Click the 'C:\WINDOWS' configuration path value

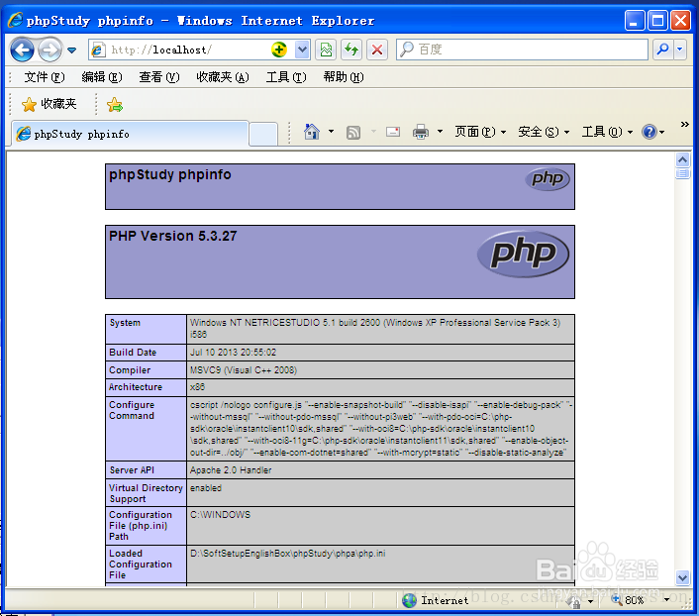(220, 515)
